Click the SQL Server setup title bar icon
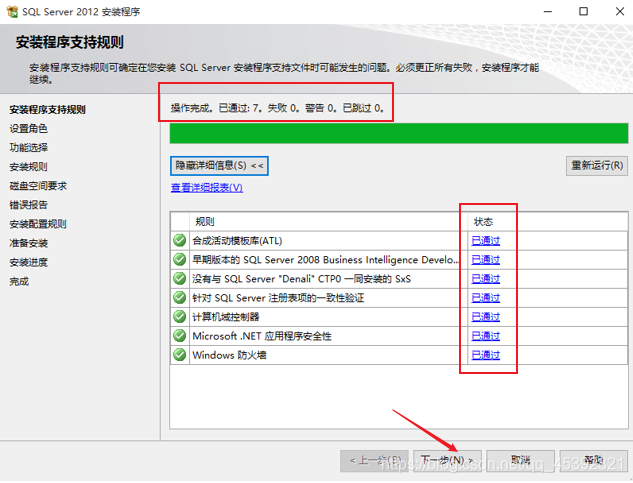Viewport: 633px width, 483px height. (x=12, y=12)
